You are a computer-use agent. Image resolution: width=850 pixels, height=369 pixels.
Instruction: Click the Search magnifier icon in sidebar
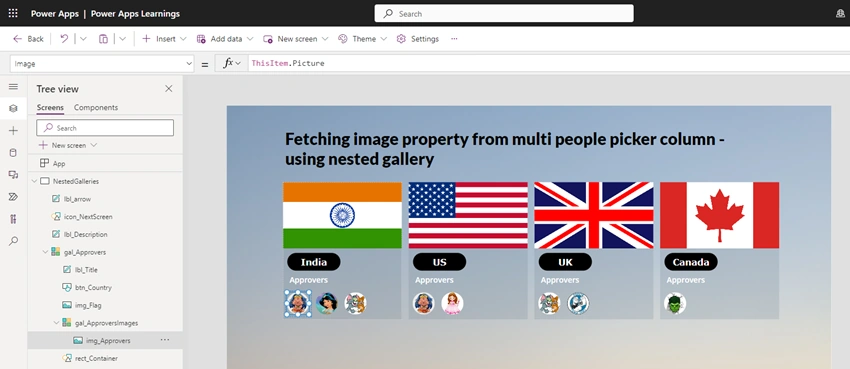14,241
